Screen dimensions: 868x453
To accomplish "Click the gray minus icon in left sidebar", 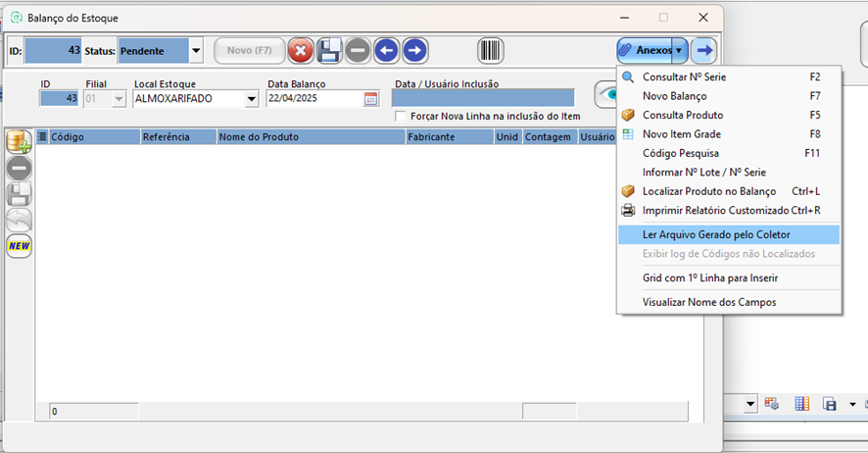I will point(19,169).
